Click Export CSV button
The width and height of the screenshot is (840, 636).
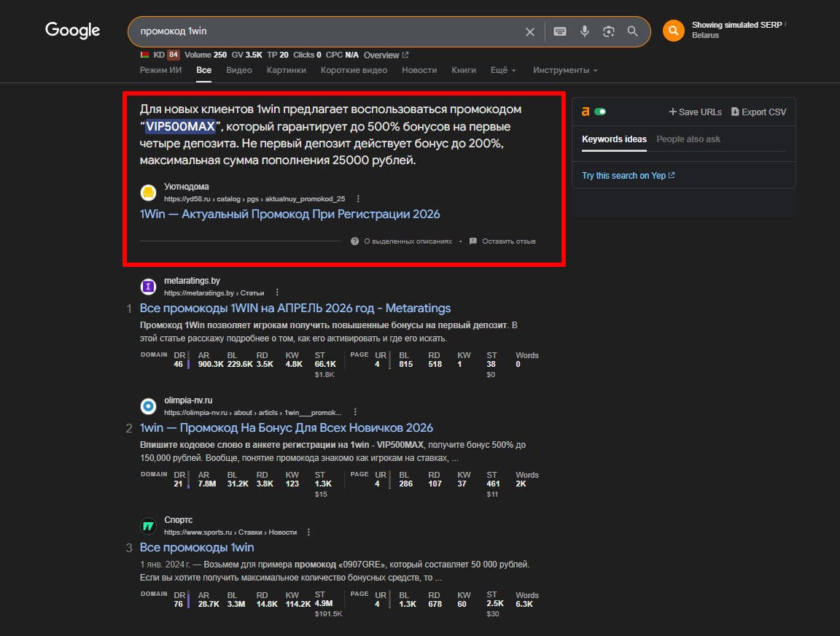(x=758, y=112)
